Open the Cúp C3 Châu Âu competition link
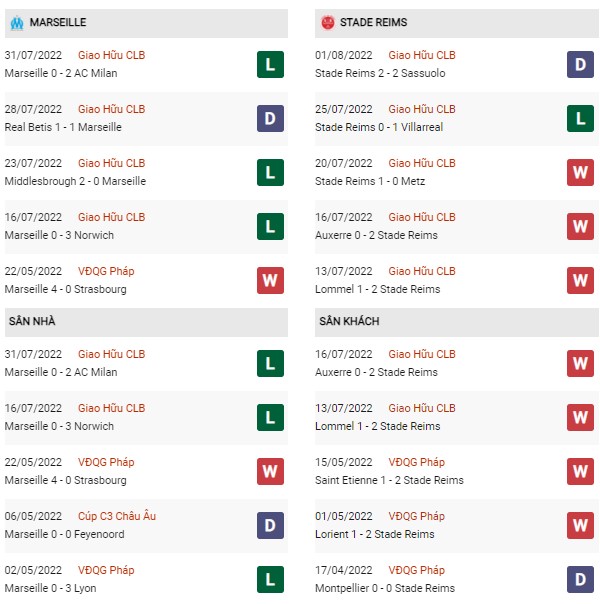The image size is (600, 604). coord(117,516)
